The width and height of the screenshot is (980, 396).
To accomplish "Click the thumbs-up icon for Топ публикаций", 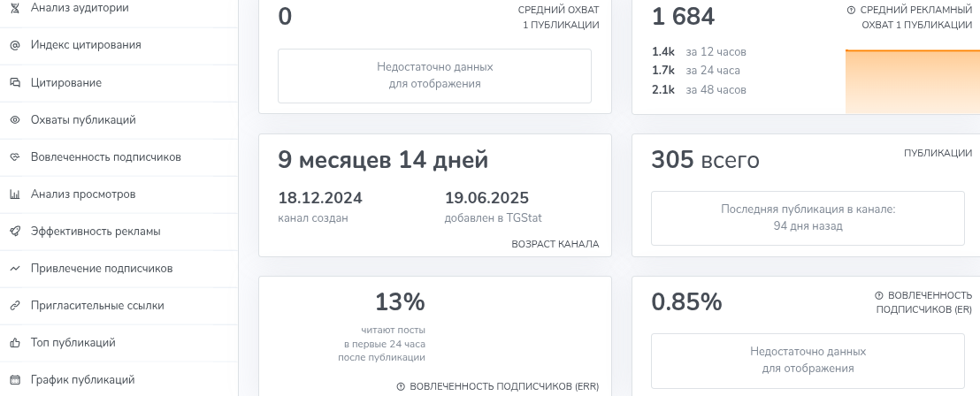I will coord(14,343).
